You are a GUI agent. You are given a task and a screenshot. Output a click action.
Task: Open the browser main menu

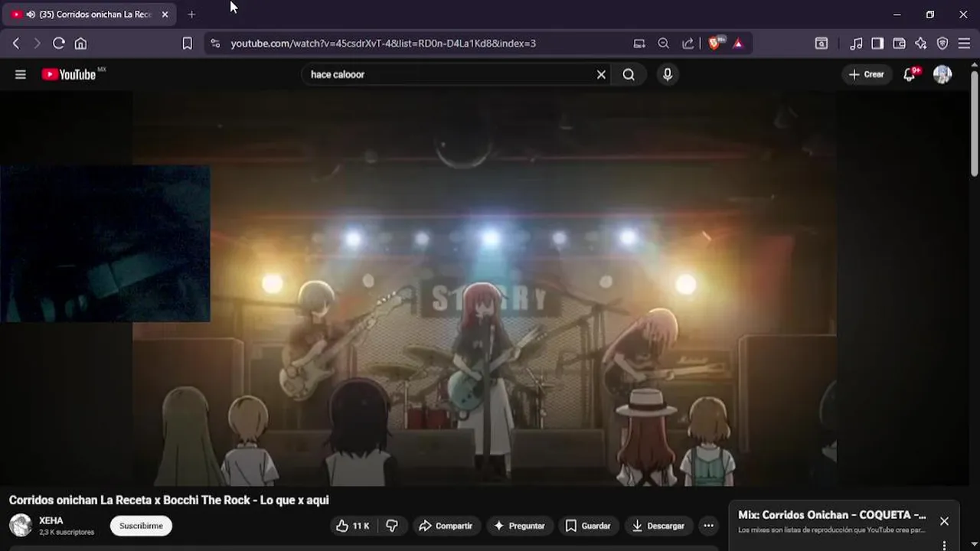point(964,44)
